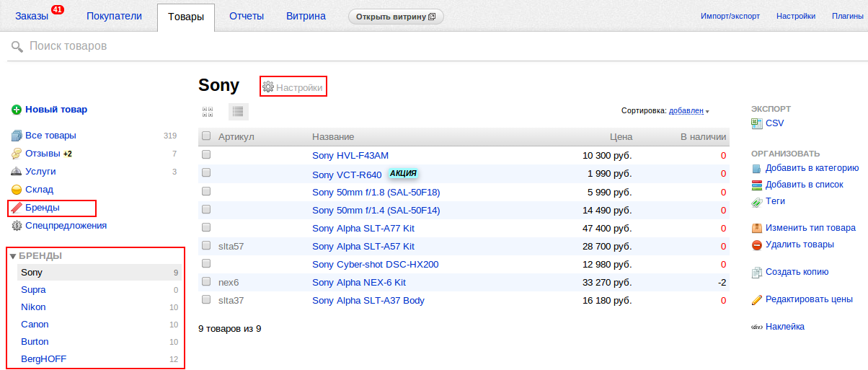Screen dimensions: 868x370
Task: Select the BergHOFF brand
Action: 44,359
